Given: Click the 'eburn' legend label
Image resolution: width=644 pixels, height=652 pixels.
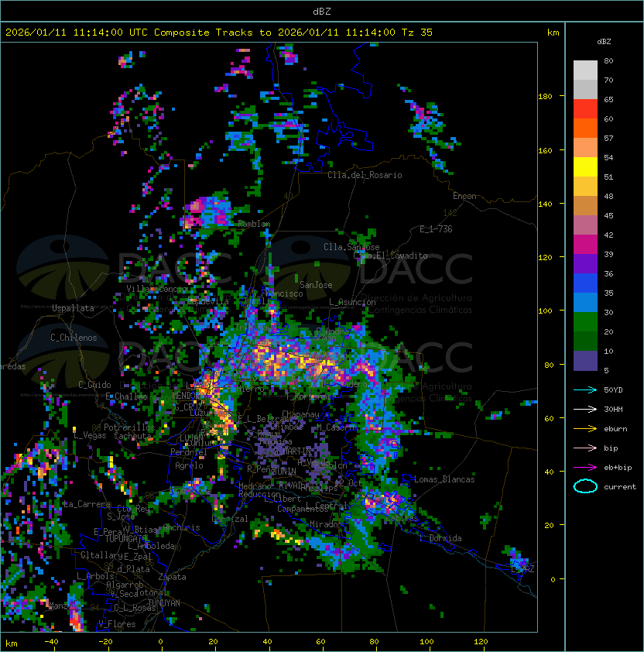Looking at the screenshot, I should coord(615,429).
